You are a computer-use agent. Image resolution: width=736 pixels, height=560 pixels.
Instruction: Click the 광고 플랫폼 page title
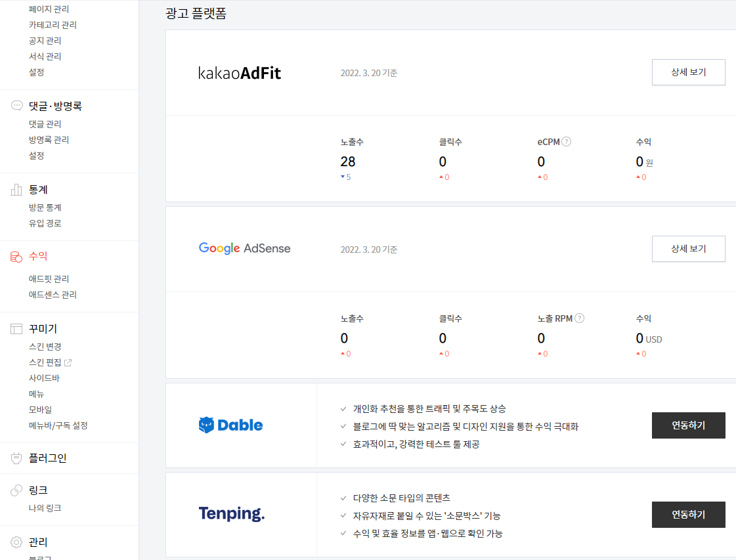coord(196,13)
